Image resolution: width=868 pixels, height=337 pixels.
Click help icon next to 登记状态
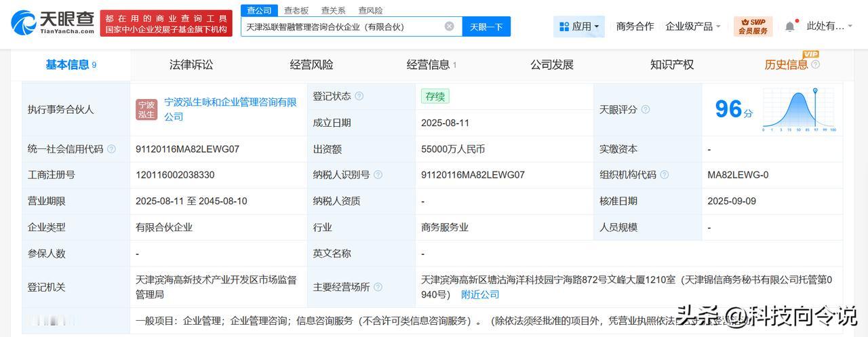click(x=359, y=96)
